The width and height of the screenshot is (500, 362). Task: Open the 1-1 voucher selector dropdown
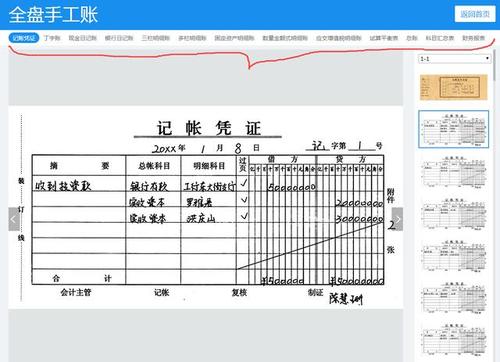point(455,59)
